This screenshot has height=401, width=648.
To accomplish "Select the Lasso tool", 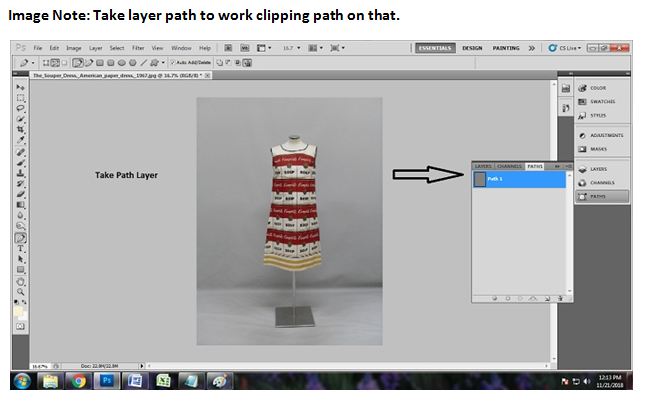I will pyautogui.click(x=20, y=108).
